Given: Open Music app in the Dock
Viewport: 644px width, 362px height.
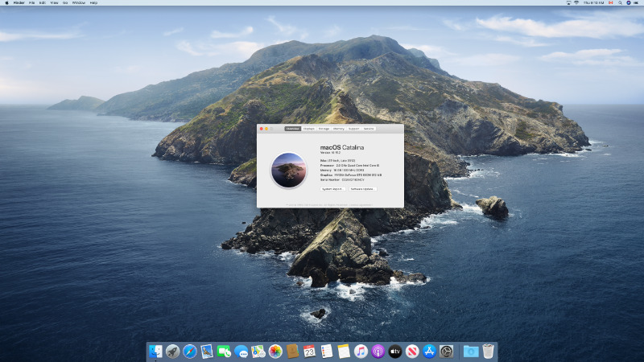Looking at the screenshot, I should point(361,352).
